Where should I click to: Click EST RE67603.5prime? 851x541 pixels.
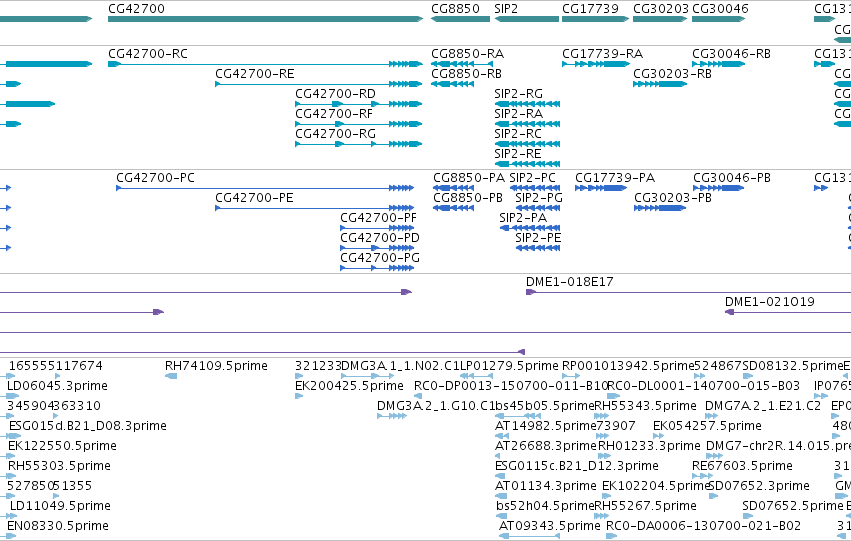click(703, 476)
